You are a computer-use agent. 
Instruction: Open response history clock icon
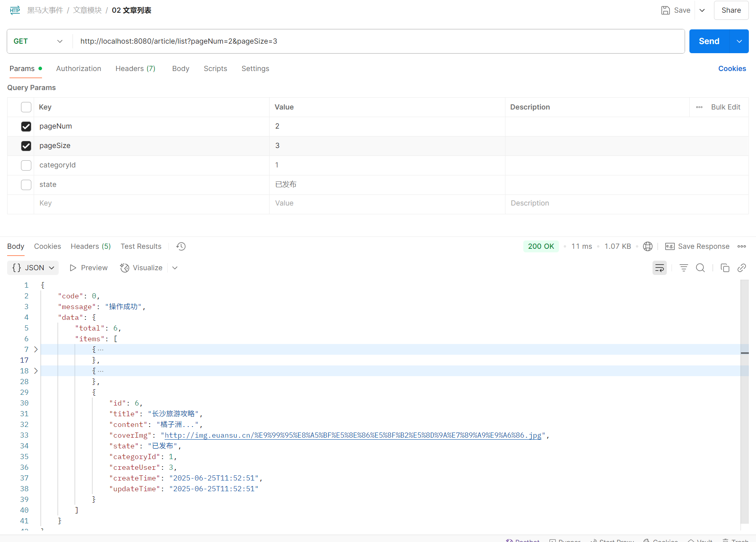[x=181, y=246]
